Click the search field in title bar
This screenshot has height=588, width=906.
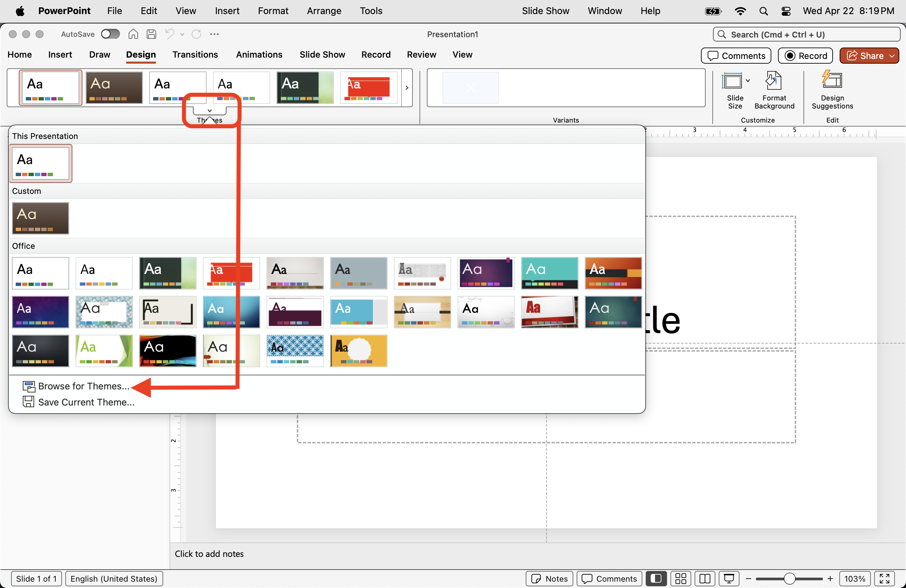tap(806, 34)
